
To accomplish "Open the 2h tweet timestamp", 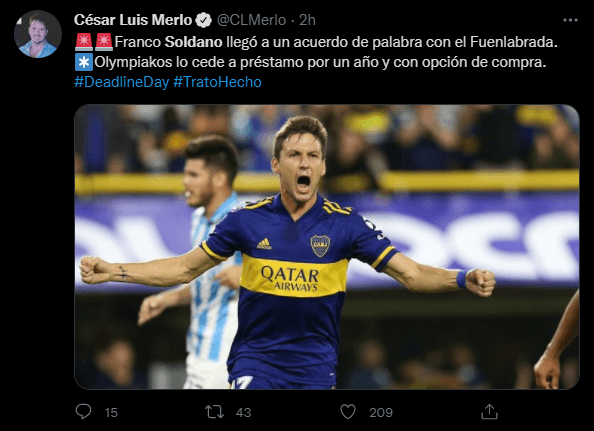I will [x=307, y=20].
